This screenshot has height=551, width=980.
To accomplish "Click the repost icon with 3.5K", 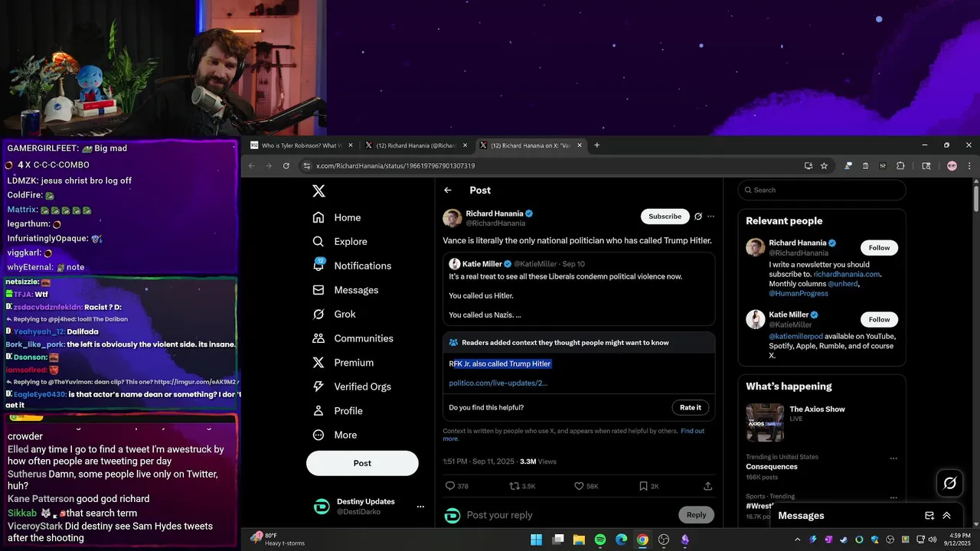I will click(x=514, y=486).
